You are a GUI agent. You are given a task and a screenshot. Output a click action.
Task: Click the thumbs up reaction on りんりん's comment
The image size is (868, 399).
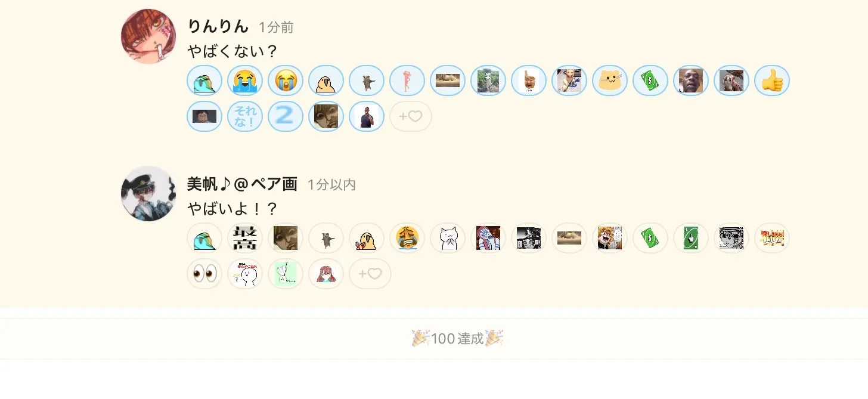pos(772,81)
